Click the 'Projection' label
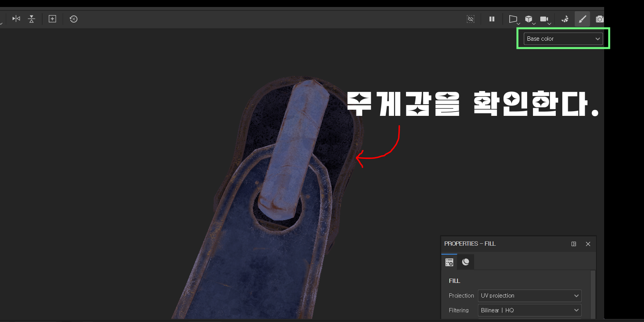Viewport: 644px width, 322px height. pos(461,296)
